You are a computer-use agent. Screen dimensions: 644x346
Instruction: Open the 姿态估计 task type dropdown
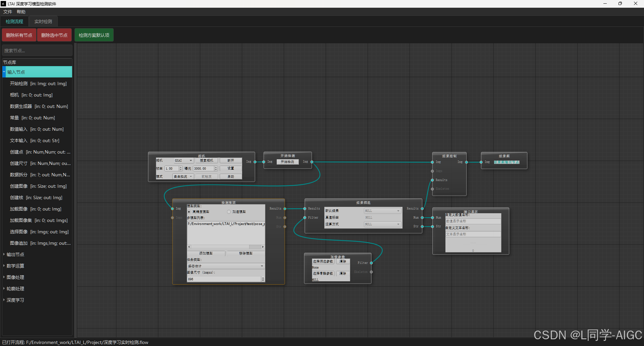(x=226, y=266)
